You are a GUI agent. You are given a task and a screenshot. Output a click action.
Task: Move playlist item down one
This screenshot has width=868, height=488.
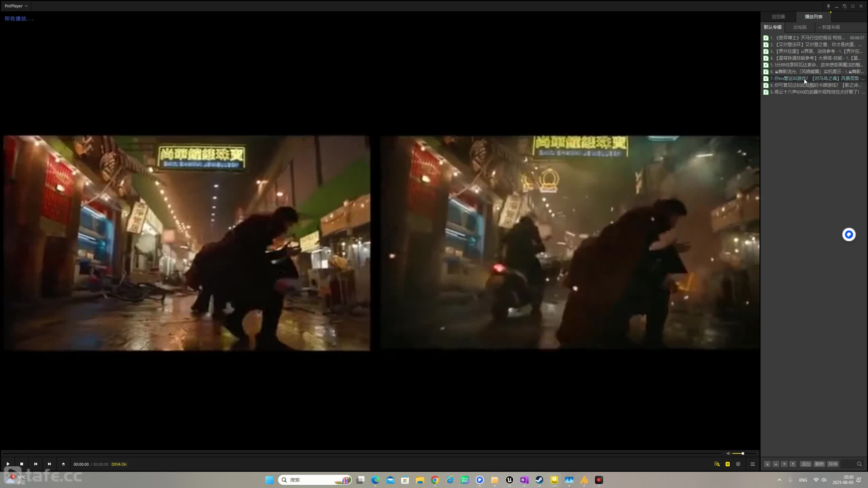pyautogui.click(x=784, y=464)
